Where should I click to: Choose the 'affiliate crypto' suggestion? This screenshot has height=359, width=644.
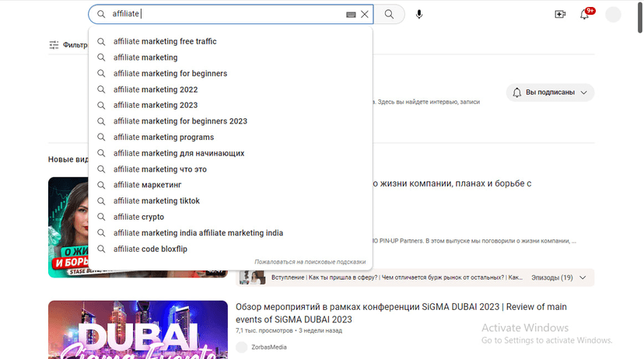coord(230,217)
